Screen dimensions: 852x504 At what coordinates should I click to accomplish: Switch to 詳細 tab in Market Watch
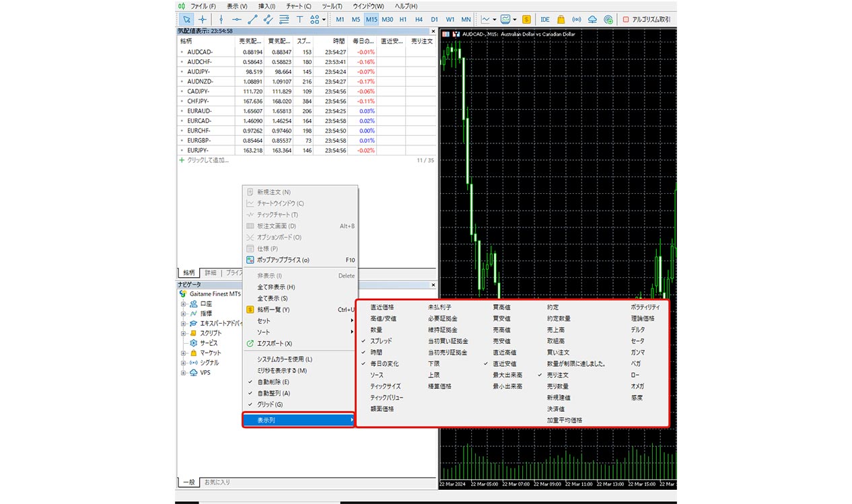(x=211, y=273)
